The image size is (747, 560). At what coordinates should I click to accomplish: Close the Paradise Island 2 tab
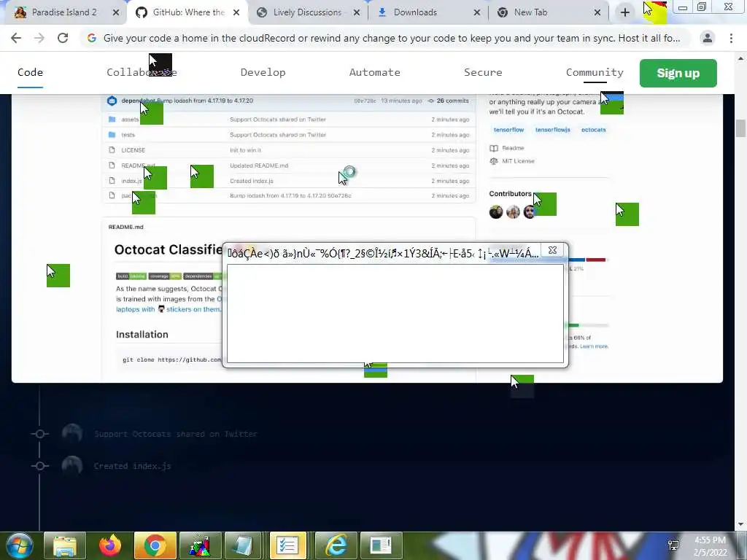point(116,12)
